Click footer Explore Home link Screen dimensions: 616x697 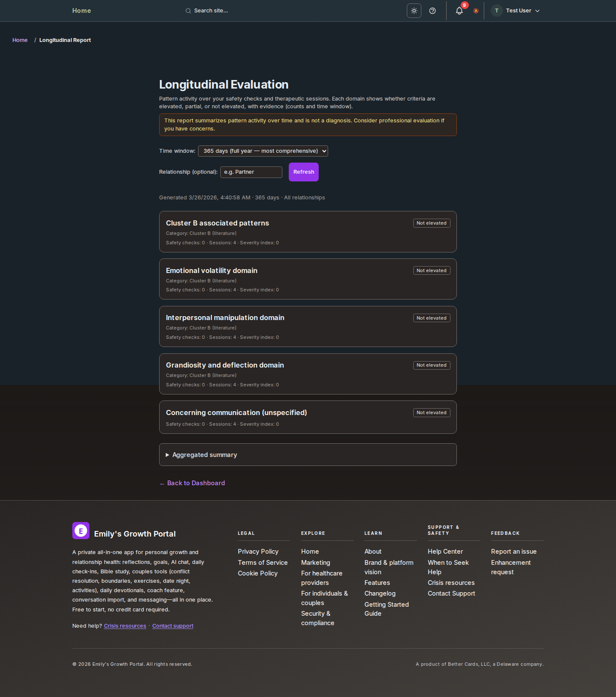click(310, 552)
